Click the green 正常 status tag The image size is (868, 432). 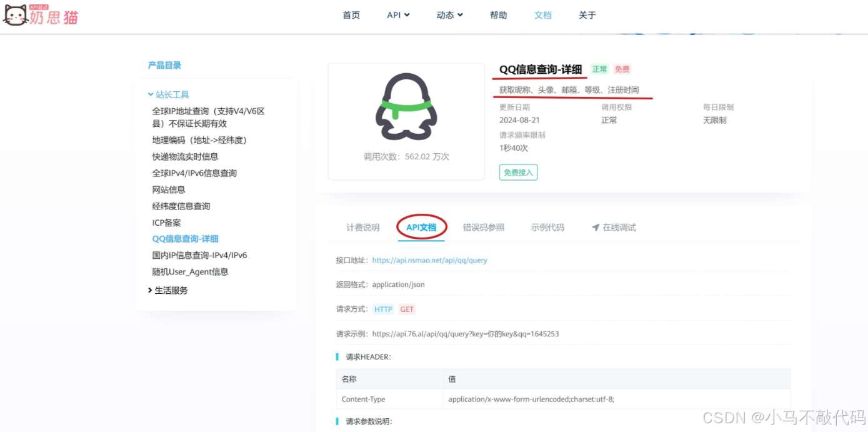click(x=599, y=69)
